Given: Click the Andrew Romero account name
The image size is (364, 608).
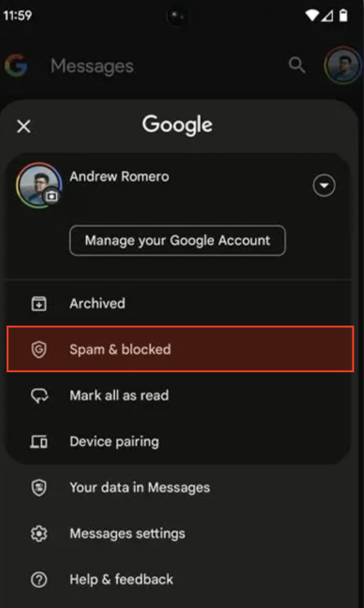Looking at the screenshot, I should click(119, 176).
